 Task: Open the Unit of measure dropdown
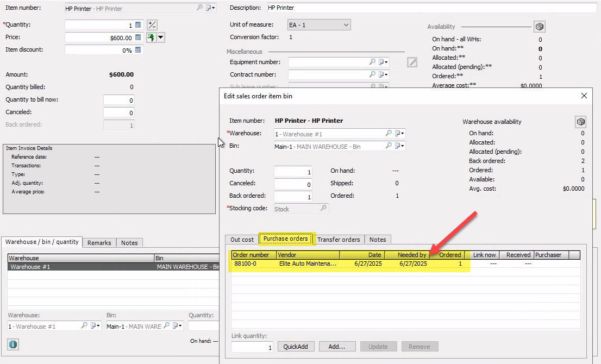319,25
